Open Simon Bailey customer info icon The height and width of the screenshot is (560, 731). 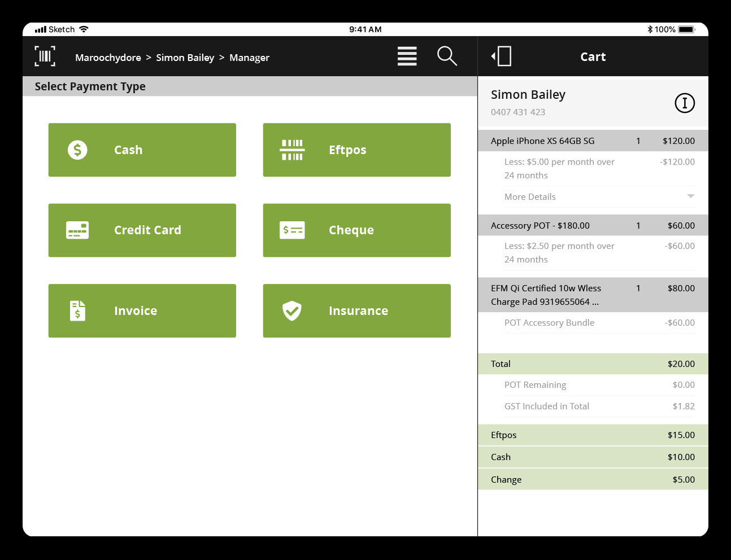point(684,103)
